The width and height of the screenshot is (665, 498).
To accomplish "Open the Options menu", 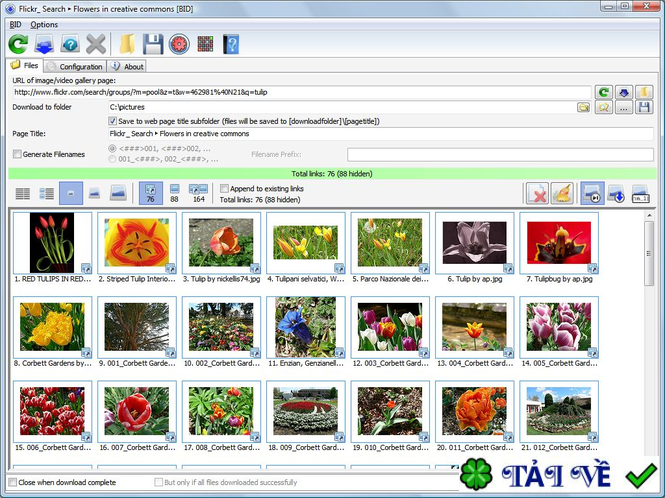I will 44,25.
